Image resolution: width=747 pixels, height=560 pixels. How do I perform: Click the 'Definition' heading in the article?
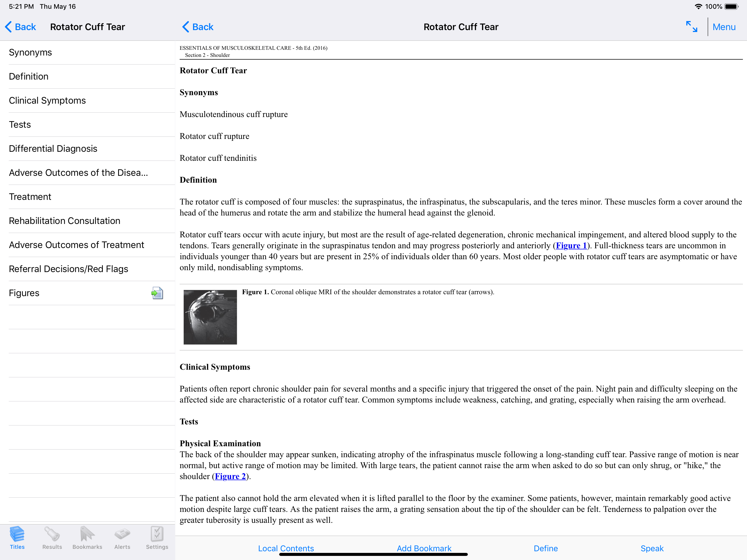click(x=198, y=180)
